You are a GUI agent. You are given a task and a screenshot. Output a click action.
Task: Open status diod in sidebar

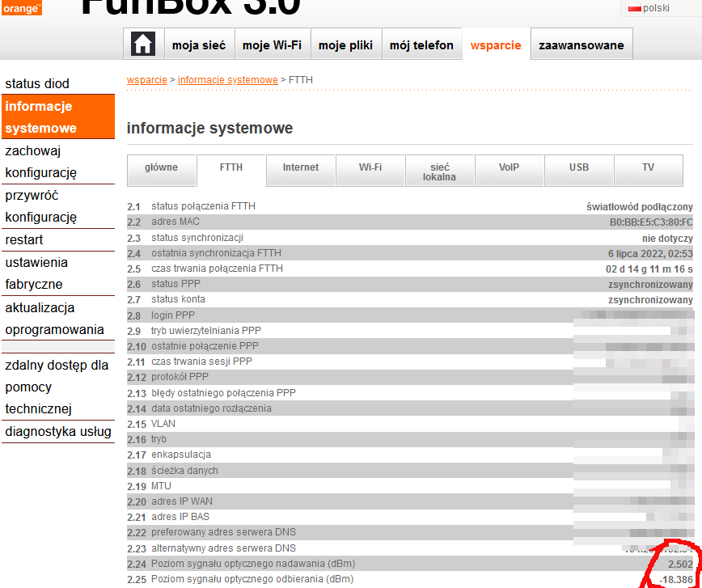tap(37, 83)
